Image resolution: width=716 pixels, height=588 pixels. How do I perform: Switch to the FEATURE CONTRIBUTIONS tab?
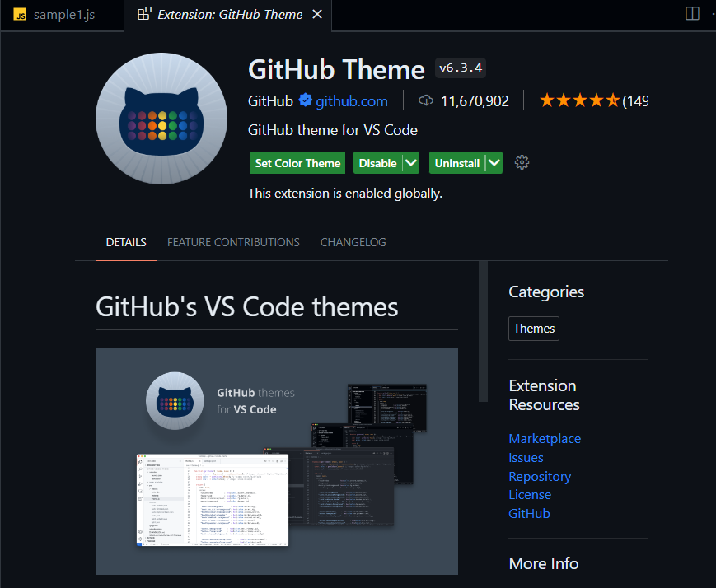pyautogui.click(x=233, y=241)
